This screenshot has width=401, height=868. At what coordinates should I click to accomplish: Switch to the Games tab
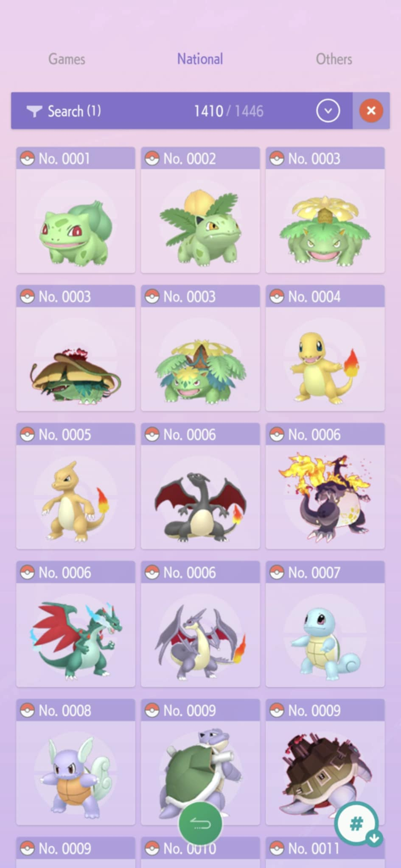pyautogui.click(x=67, y=59)
